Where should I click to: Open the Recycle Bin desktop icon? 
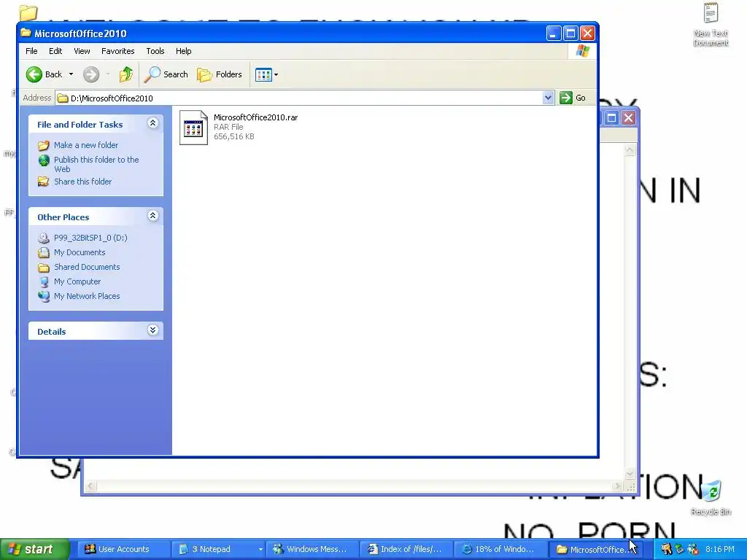pyautogui.click(x=711, y=497)
